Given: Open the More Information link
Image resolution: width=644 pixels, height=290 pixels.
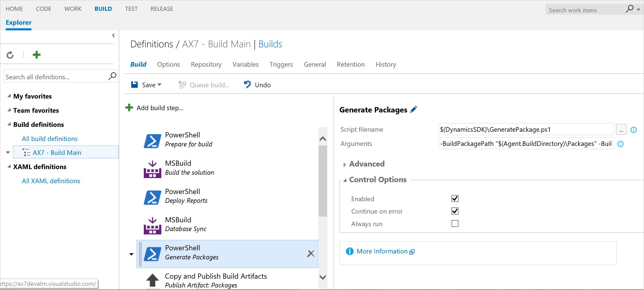Looking at the screenshot, I should tap(382, 251).
